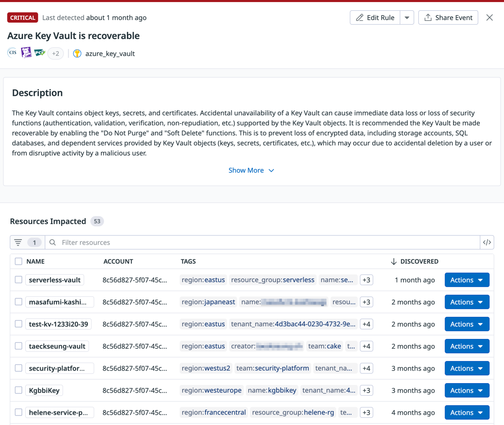Open Actions menu for masafumi-kashi
The height and width of the screenshot is (425, 504).
coord(467,302)
